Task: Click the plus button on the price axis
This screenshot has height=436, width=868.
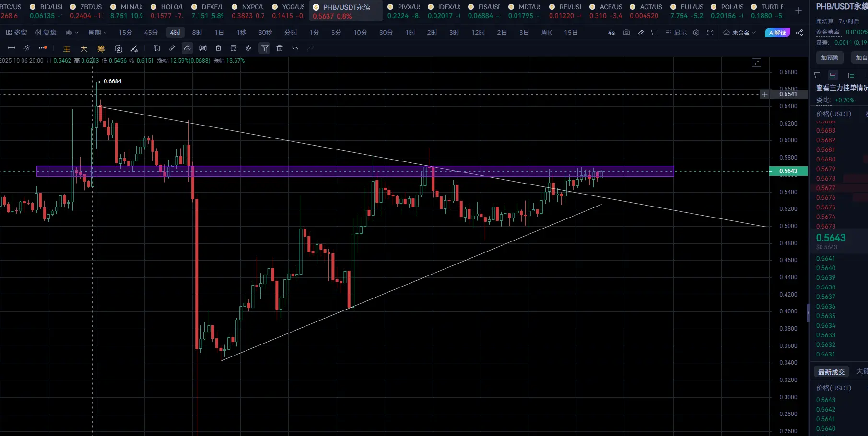Action: click(764, 94)
